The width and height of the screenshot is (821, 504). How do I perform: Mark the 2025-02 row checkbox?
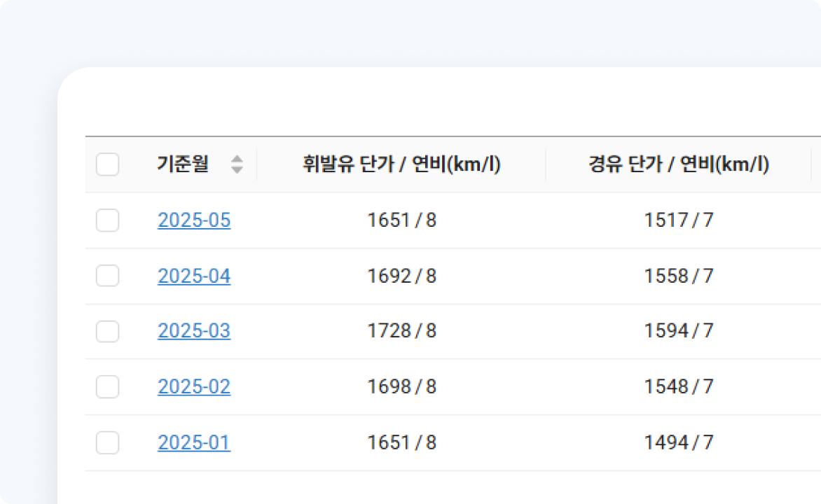coord(107,386)
